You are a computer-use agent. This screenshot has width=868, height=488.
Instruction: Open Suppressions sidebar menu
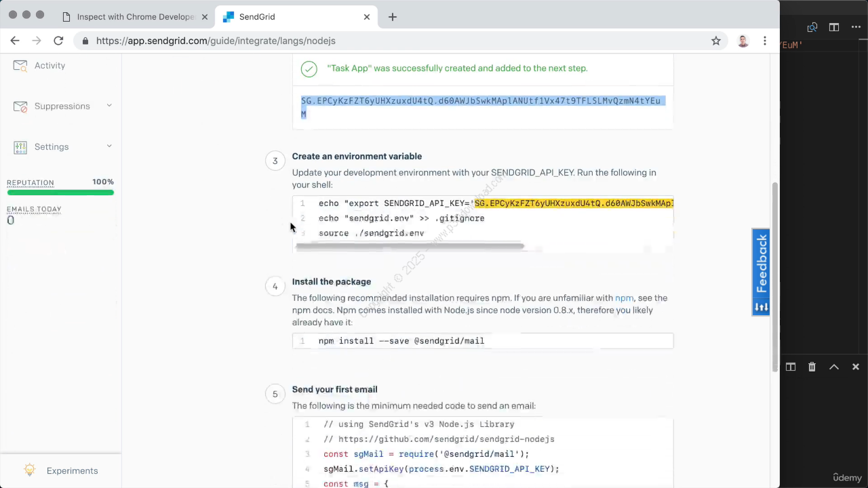click(x=62, y=106)
